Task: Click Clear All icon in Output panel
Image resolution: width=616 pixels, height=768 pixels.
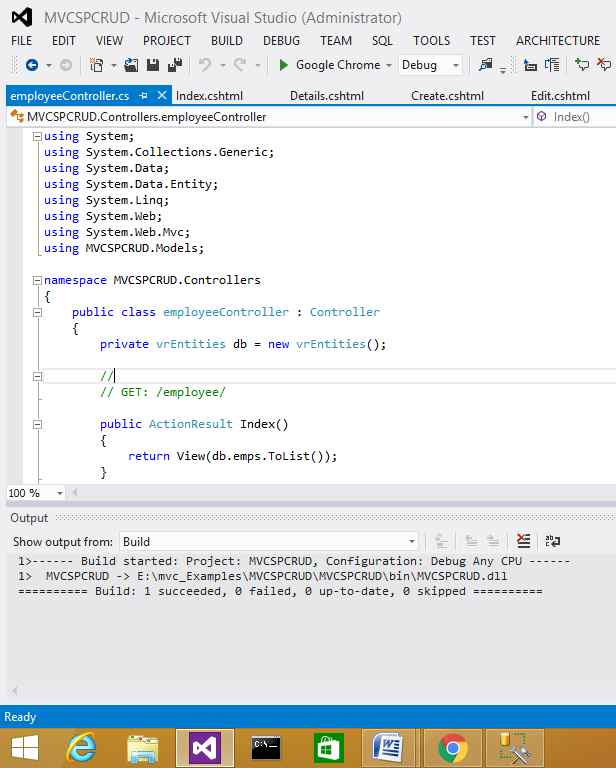Action: click(523, 541)
